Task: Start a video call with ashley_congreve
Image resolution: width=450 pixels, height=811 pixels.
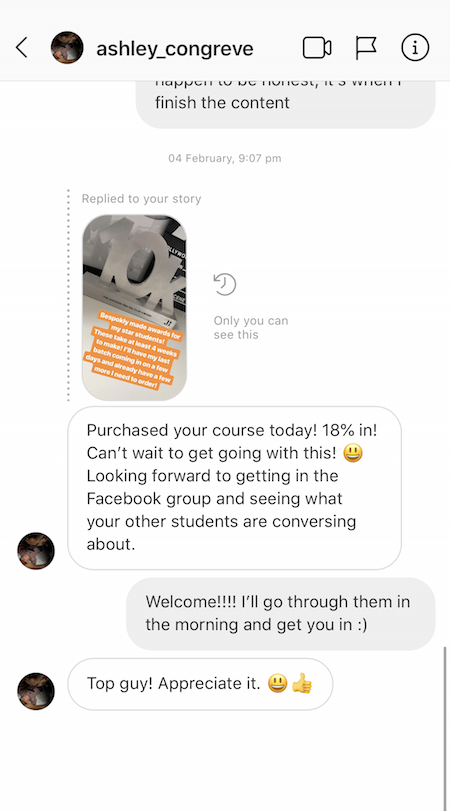Action: click(x=317, y=48)
